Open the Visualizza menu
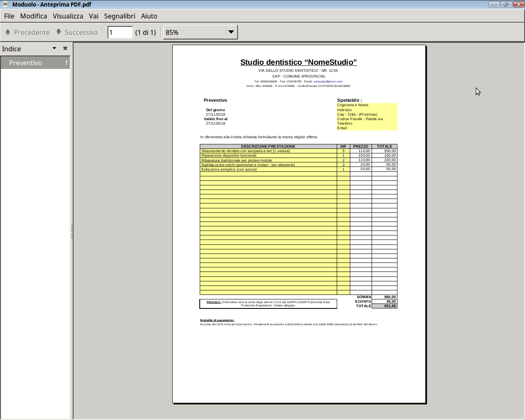This screenshot has width=525, height=420. click(68, 16)
